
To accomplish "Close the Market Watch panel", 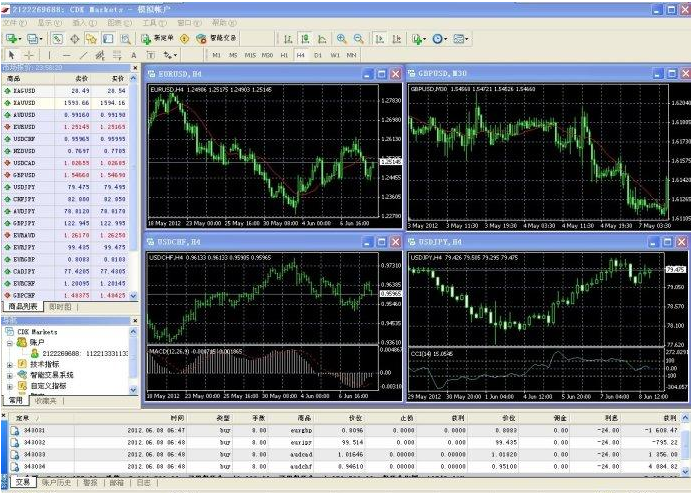I will pos(135,68).
